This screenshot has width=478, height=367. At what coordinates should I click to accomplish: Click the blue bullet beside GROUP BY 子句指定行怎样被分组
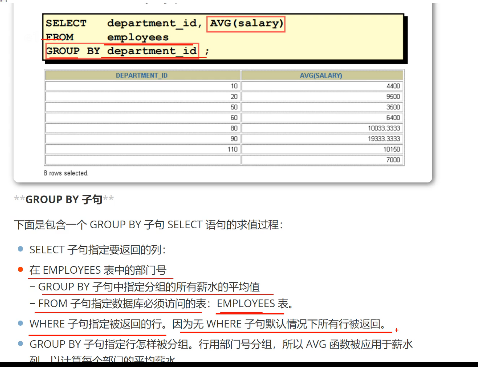(x=21, y=343)
